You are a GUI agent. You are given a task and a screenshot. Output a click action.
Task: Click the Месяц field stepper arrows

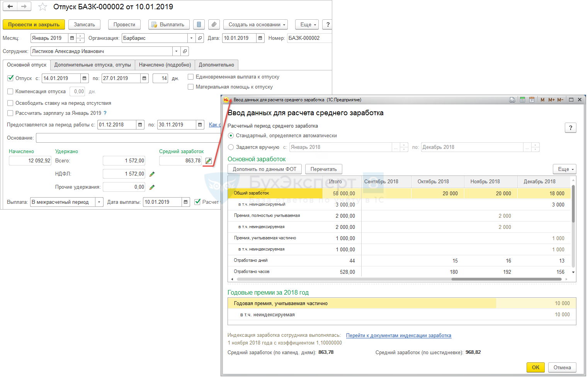80,38
